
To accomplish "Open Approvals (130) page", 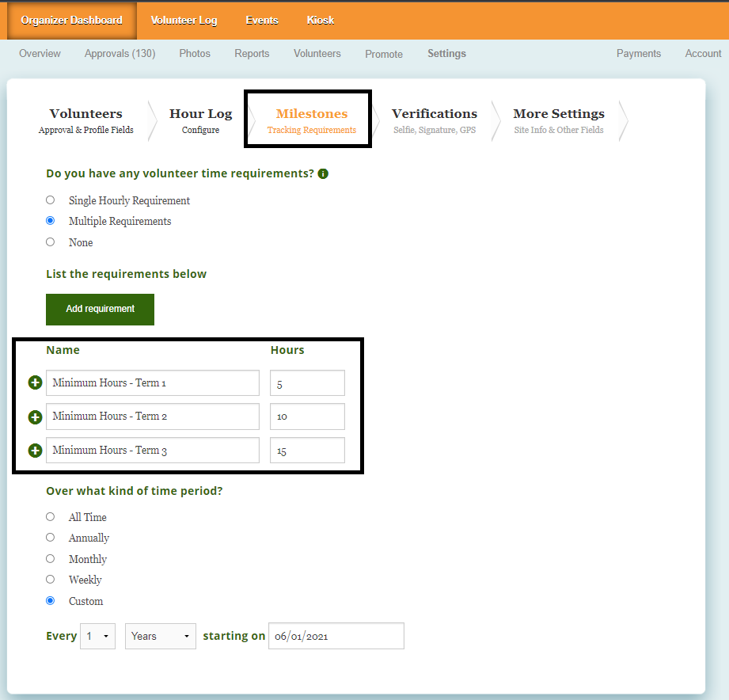I will 120,54.
